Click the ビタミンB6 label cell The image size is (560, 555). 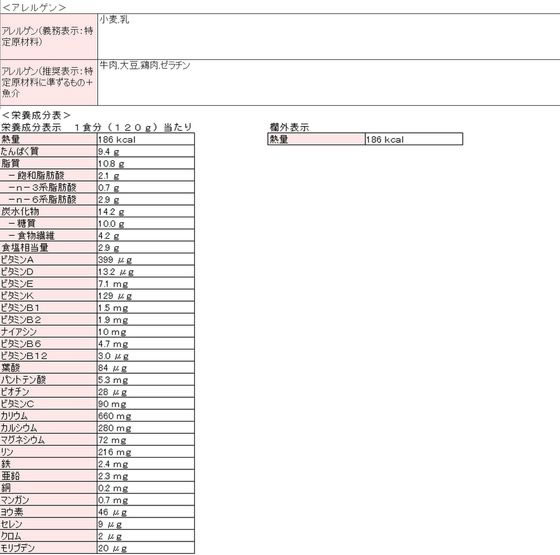[49, 344]
